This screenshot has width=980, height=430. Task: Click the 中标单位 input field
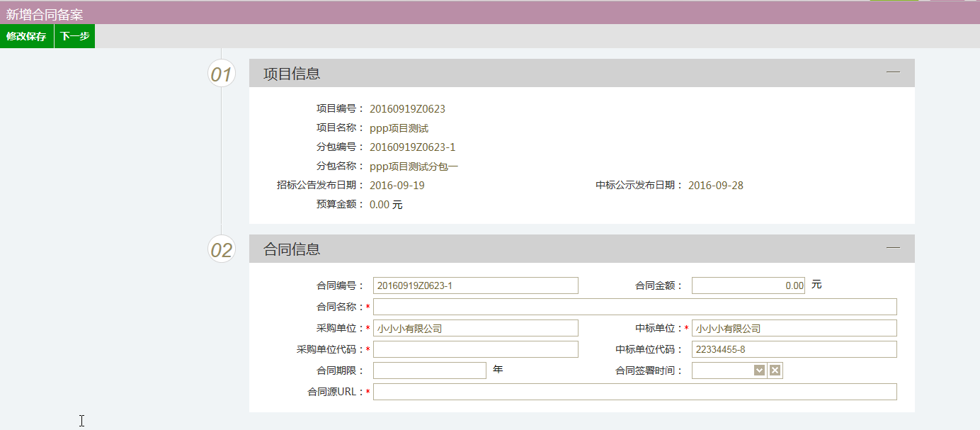[x=794, y=328]
